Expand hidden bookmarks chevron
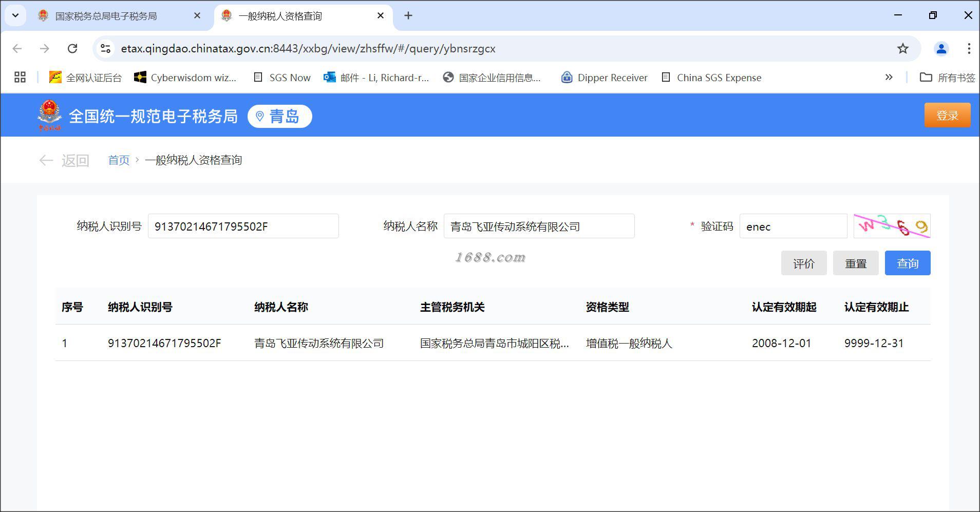980x512 pixels. point(889,77)
